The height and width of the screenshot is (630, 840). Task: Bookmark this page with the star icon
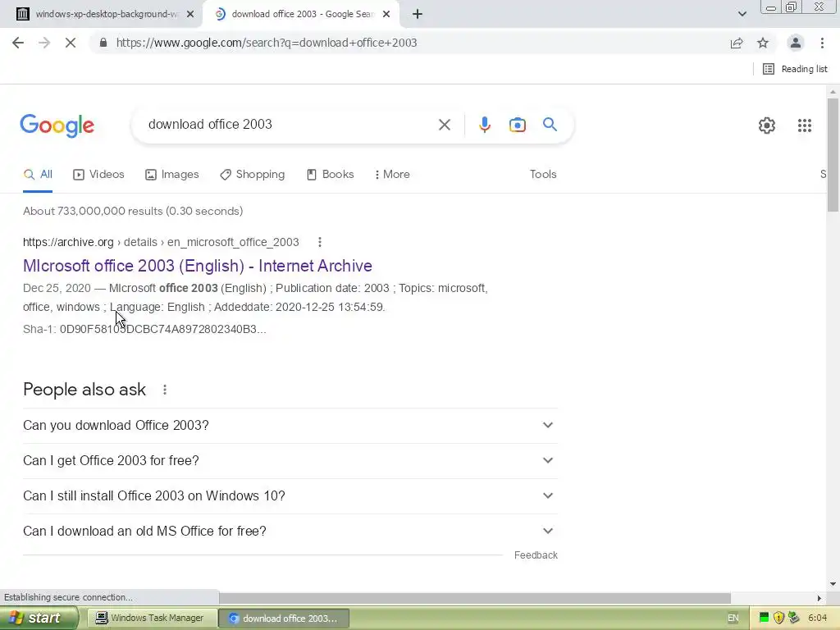point(763,43)
